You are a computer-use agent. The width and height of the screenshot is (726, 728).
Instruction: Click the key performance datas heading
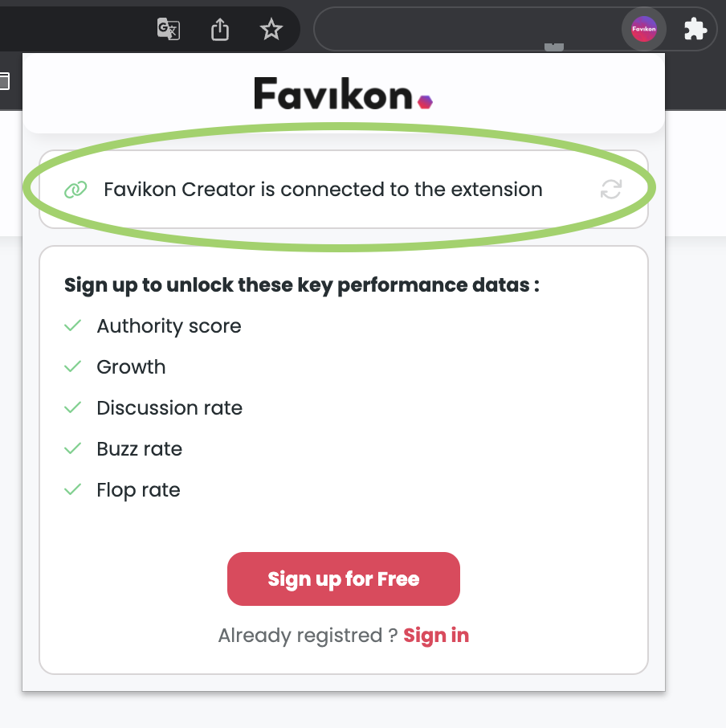[301, 284]
